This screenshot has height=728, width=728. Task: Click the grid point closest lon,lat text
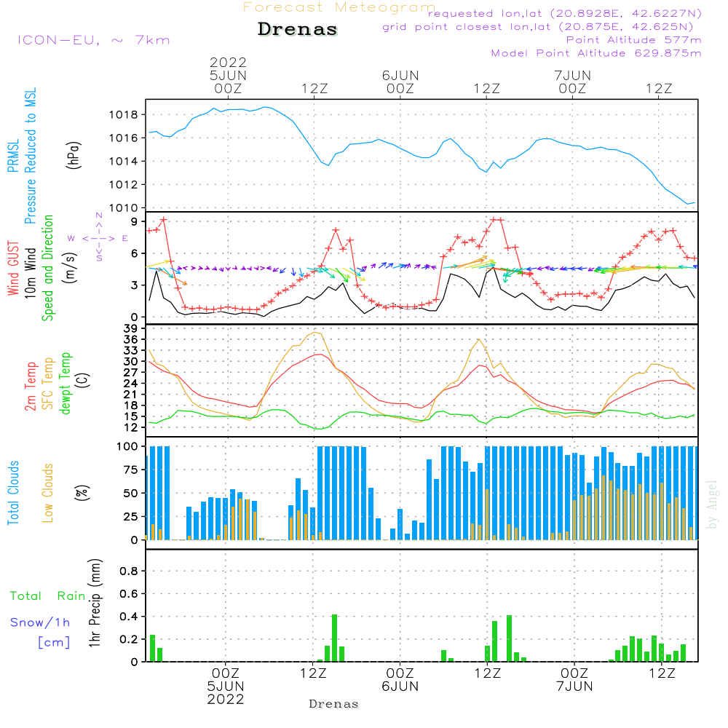click(x=538, y=27)
